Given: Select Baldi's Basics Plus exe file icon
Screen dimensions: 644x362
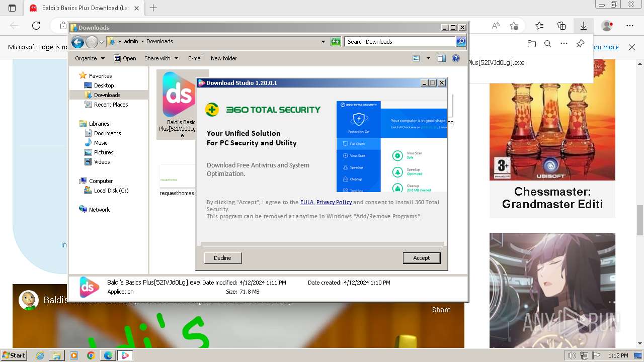Looking at the screenshot, I should [179, 94].
